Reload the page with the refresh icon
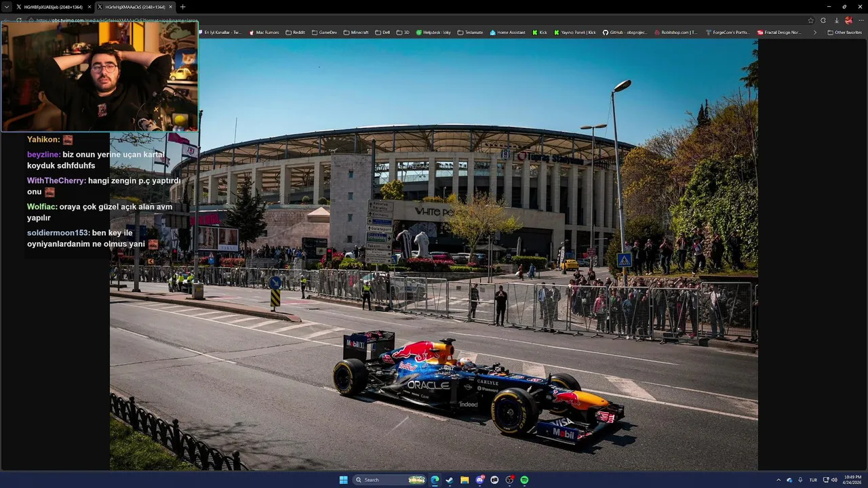This screenshot has width=868, height=488. pos(18,20)
